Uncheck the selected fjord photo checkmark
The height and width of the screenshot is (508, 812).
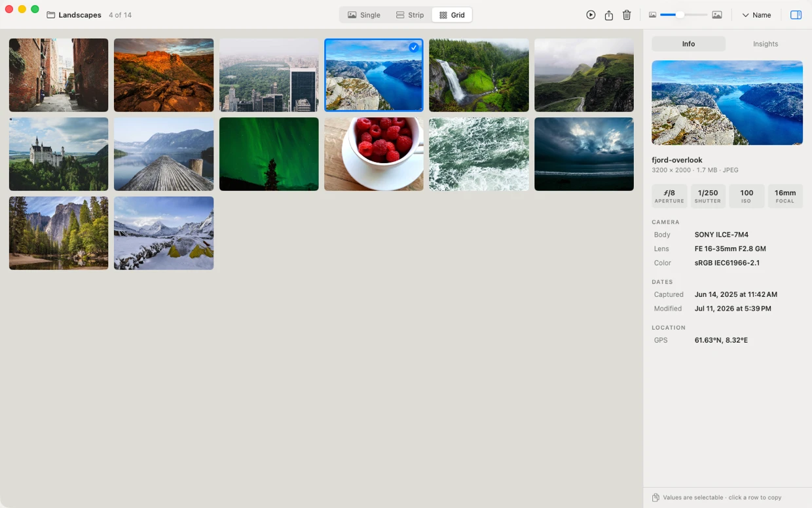click(414, 47)
